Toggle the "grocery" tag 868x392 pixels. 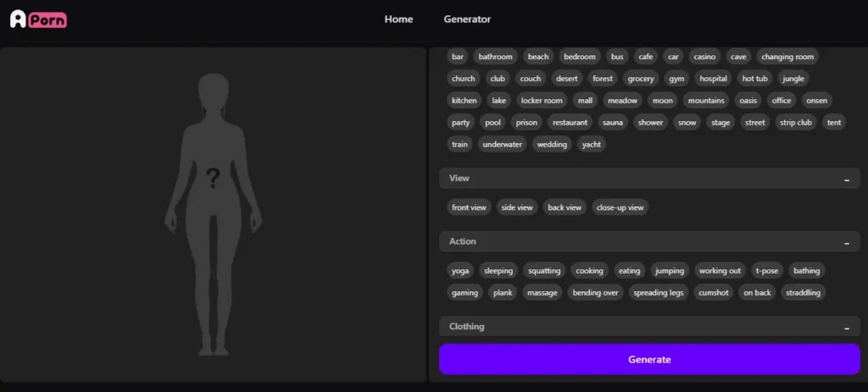641,79
